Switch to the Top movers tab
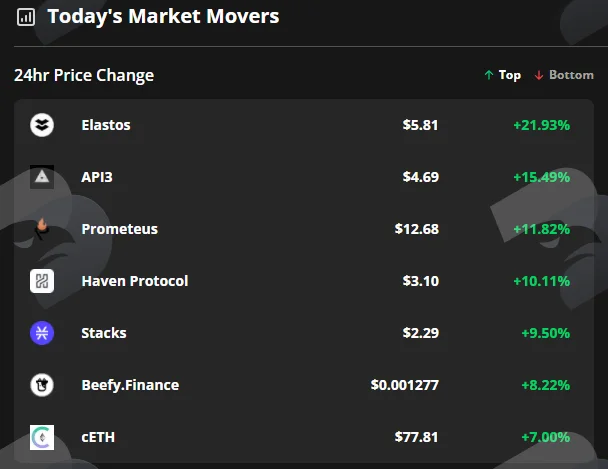Image resolution: width=608 pixels, height=469 pixels. tap(503, 75)
